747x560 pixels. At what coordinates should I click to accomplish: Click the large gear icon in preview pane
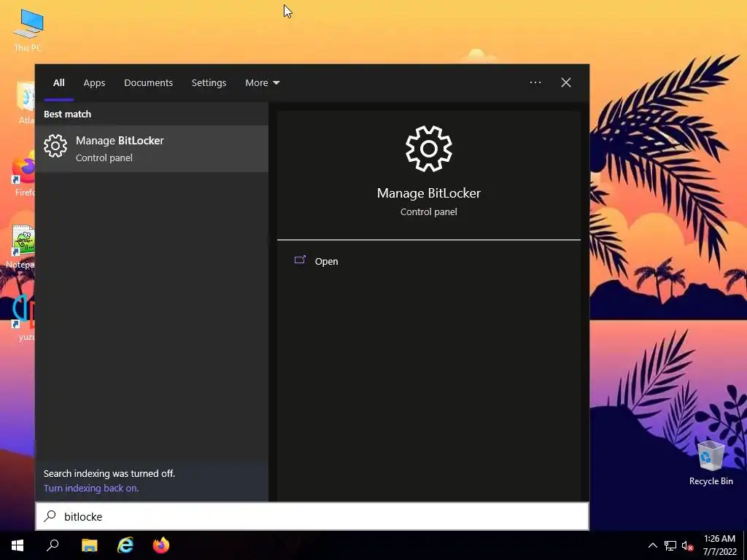(x=429, y=149)
